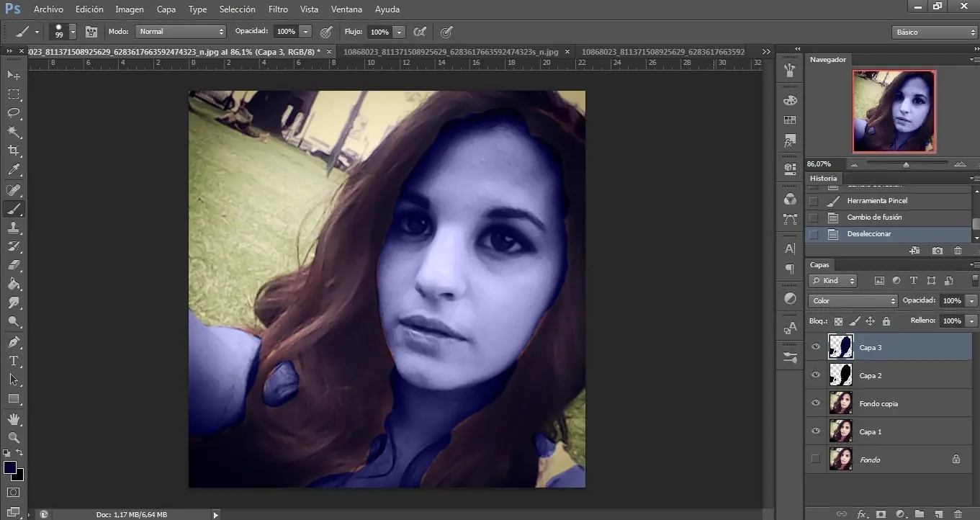Open the Color blend mode dropdown in Capas
This screenshot has height=520, width=980.
tap(853, 301)
